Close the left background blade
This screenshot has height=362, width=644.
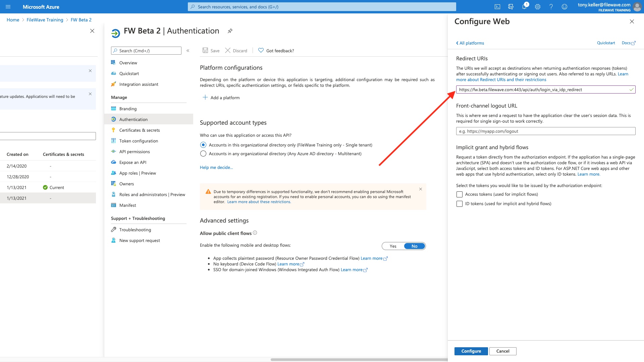pyautogui.click(x=92, y=31)
